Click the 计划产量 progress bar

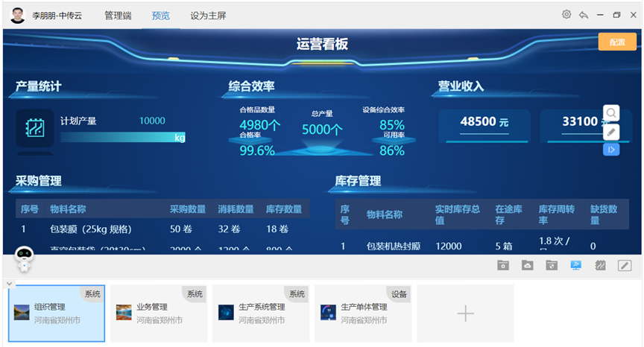(x=122, y=137)
